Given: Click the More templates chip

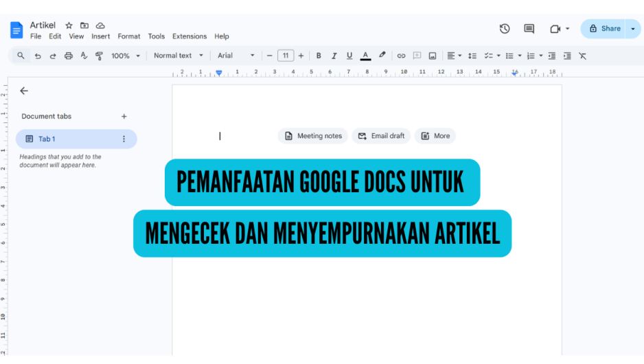Looking at the screenshot, I should (435, 136).
